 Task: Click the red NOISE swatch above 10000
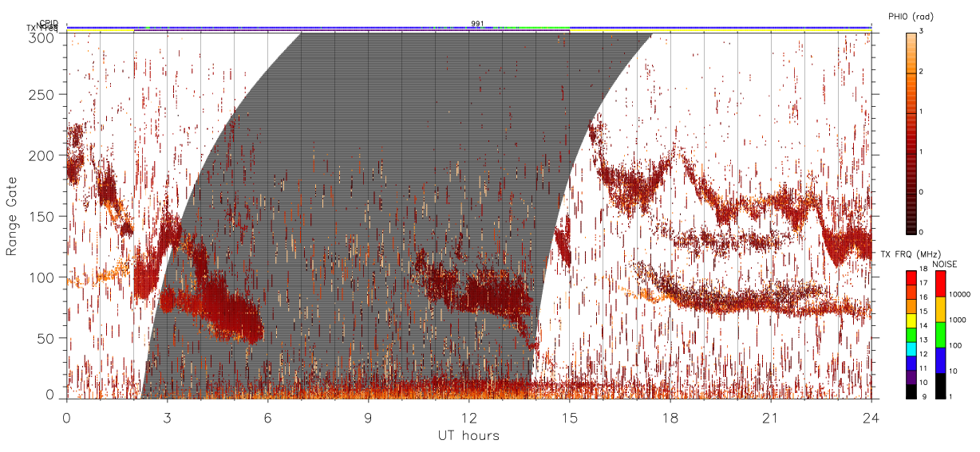[941, 284]
